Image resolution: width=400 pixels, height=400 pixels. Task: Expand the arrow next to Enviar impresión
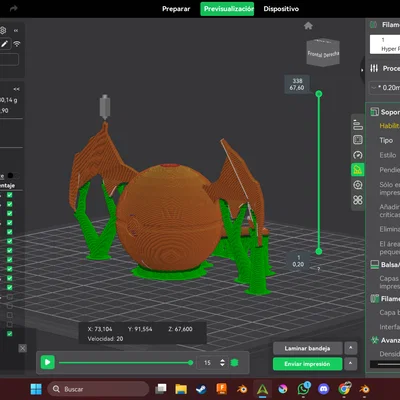pyautogui.click(x=351, y=363)
